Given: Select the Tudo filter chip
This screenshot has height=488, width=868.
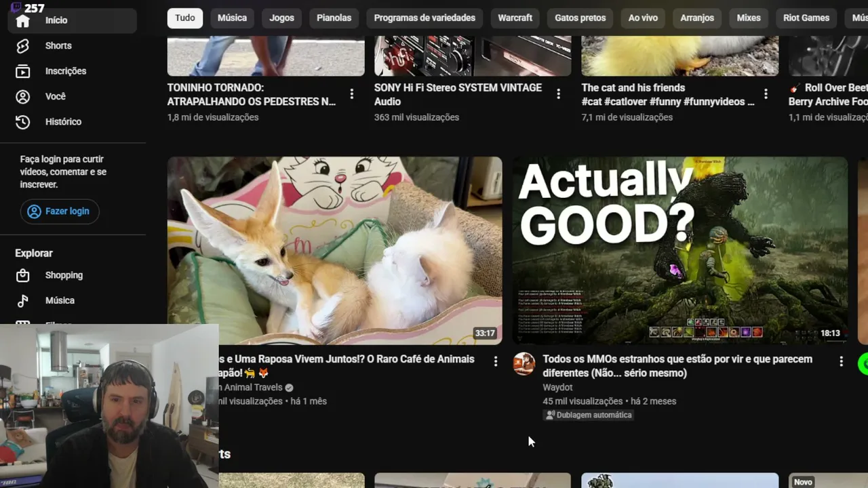Looking at the screenshot, I should (185, 18).
